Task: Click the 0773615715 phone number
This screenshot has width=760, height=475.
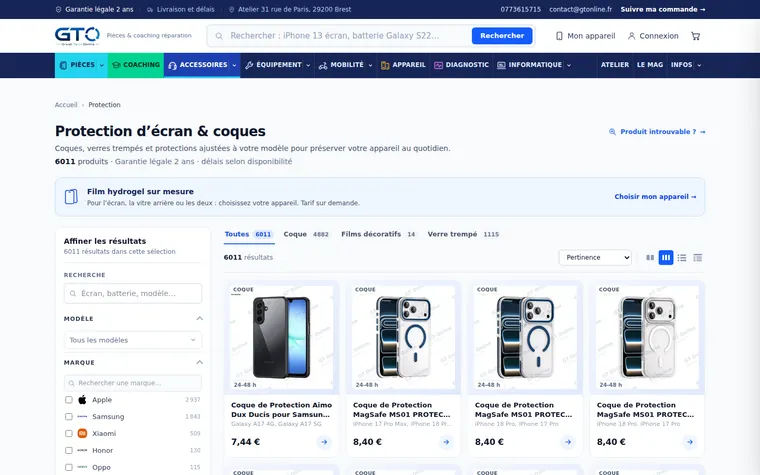Action: coord(521,9)
